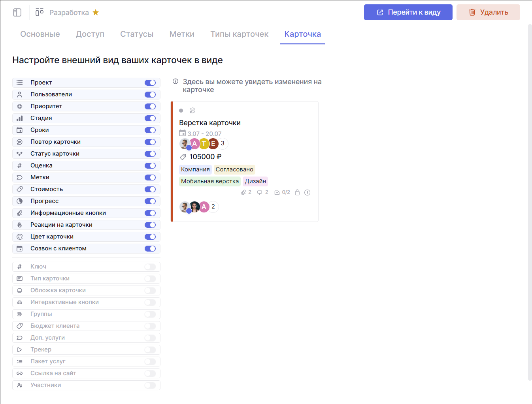Click the Мобильная верстка label tag
This screenshot has height=404, width=532.
click(x=210, y=181)
